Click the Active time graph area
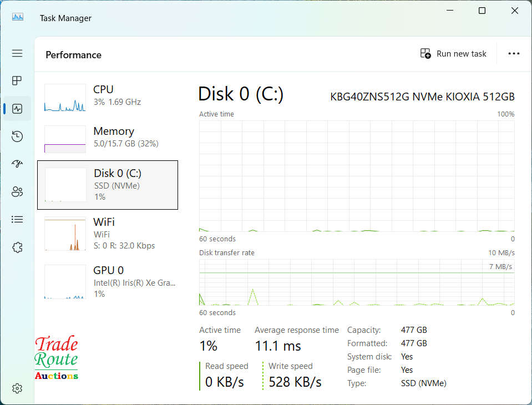 pos(356,175)
